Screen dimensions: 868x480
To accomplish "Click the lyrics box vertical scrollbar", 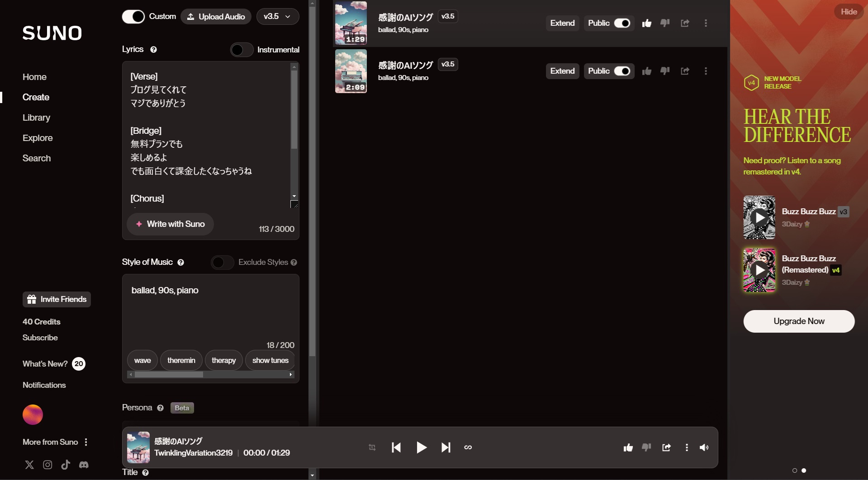I will coord(294,110).
